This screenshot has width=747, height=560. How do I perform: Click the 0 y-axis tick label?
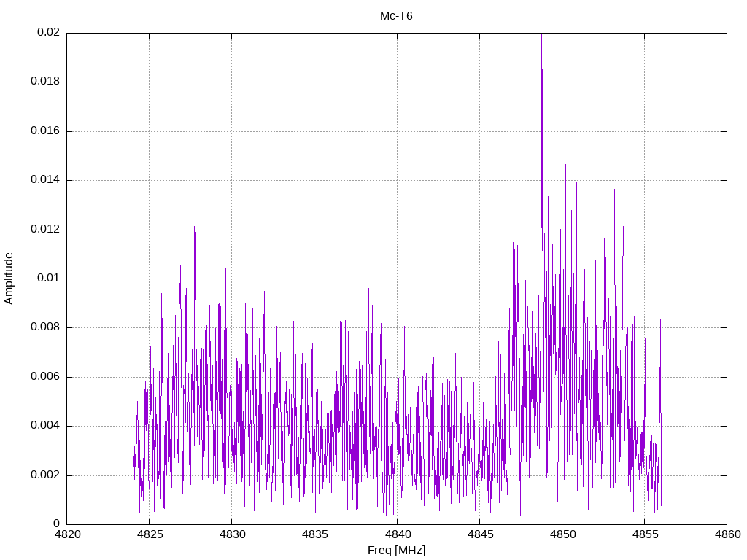[57, 524]
